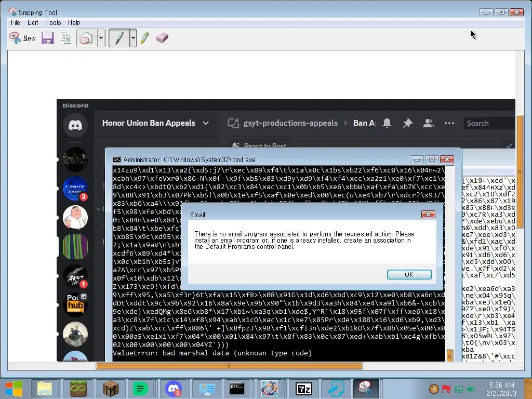Open the Pen options dropdown arrow
532x399 pixels.
[x=133, y=38]
